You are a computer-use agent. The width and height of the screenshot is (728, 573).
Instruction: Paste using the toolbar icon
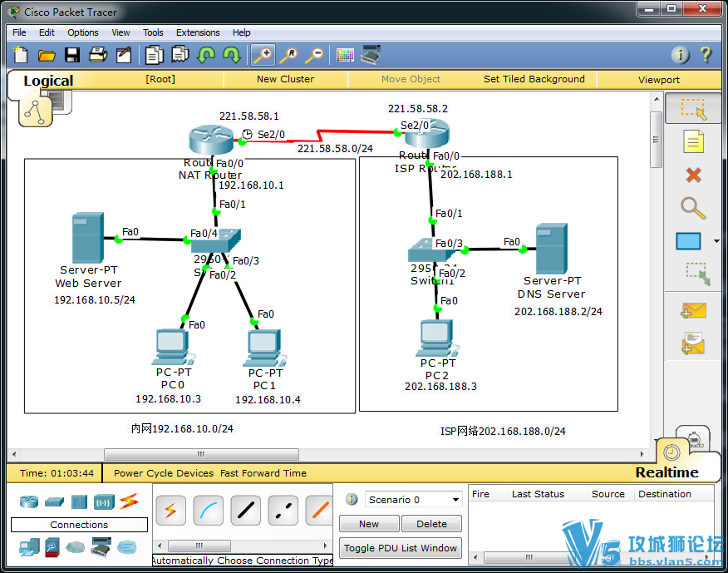pyautogui.click(x=180, y=54)
